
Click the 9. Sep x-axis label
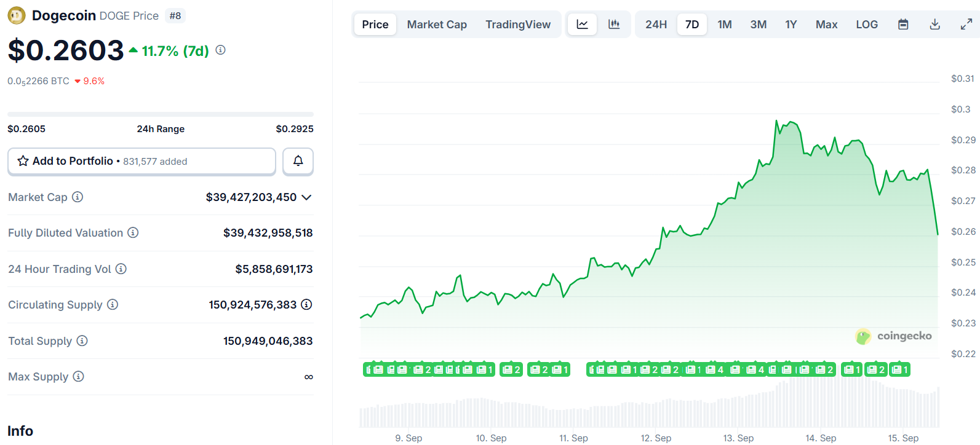coord(408,438)
